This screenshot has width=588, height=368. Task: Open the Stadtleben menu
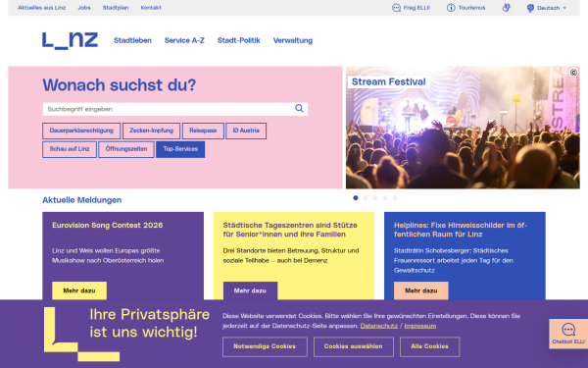[x=132, y=40]
